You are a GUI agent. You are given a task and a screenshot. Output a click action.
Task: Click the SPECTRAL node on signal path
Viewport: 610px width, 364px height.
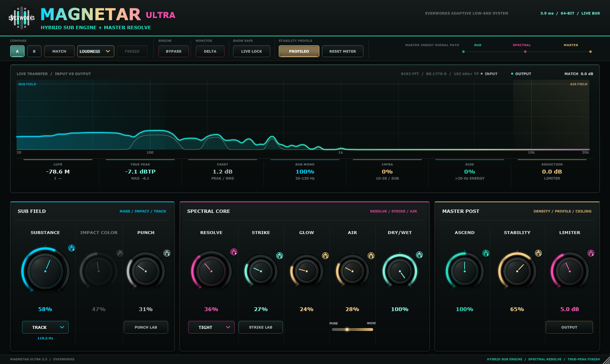click(x=525, y=52)
